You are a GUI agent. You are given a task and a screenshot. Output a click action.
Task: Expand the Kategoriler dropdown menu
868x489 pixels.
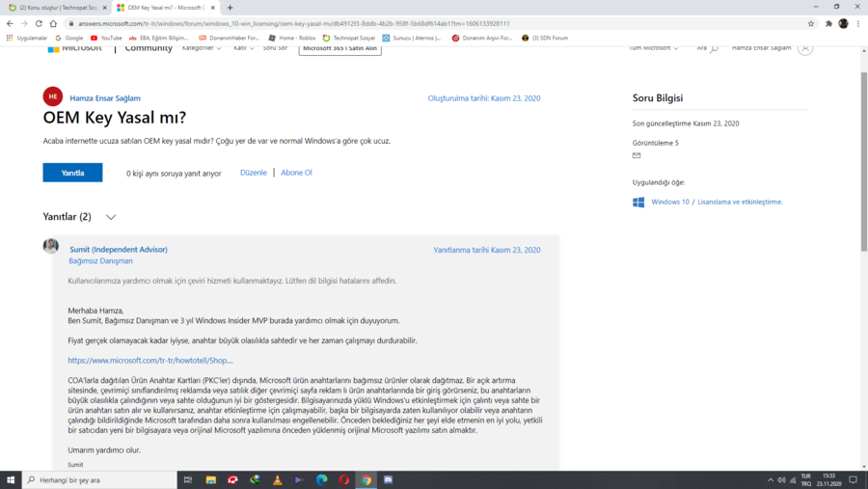202,48
